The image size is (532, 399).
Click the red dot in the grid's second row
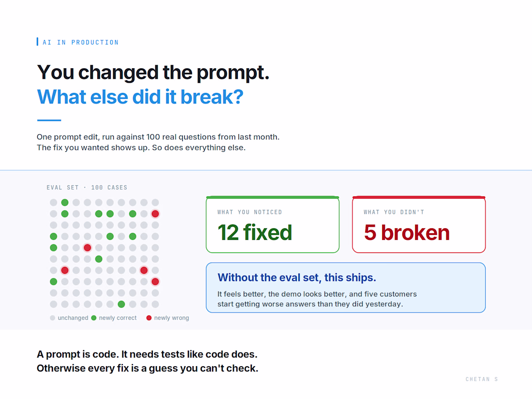pos(155,214)
